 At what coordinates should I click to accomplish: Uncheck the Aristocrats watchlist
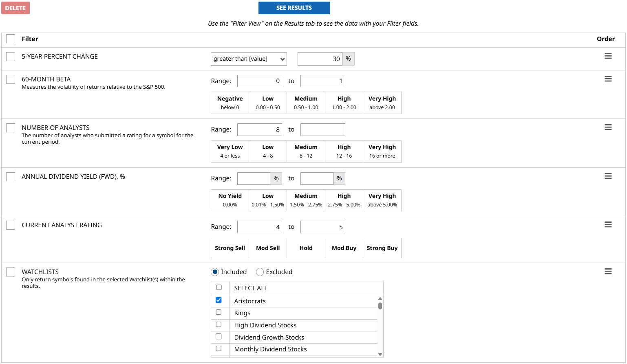click(219, 300)
